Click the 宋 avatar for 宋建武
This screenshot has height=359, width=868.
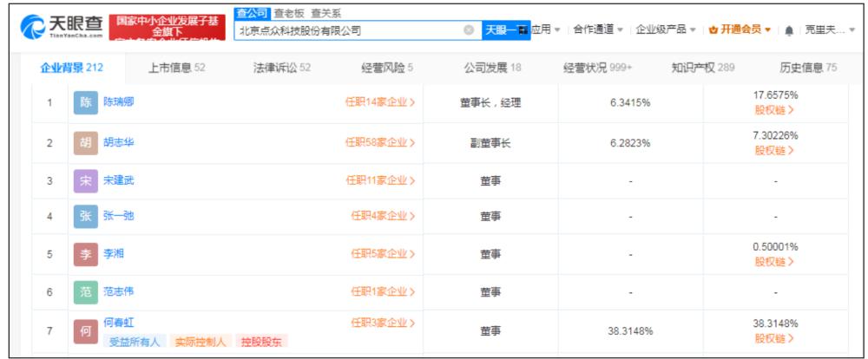(x=86, y=181)
